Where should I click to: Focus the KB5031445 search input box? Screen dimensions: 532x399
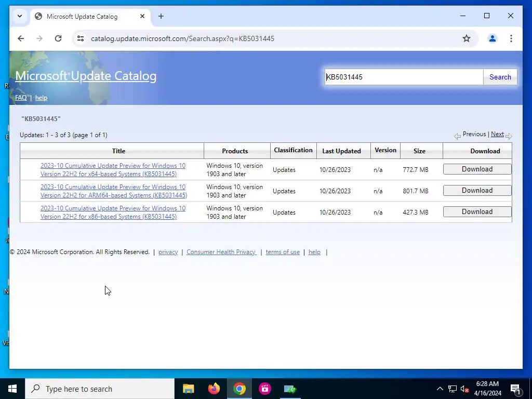pos(404,77)
